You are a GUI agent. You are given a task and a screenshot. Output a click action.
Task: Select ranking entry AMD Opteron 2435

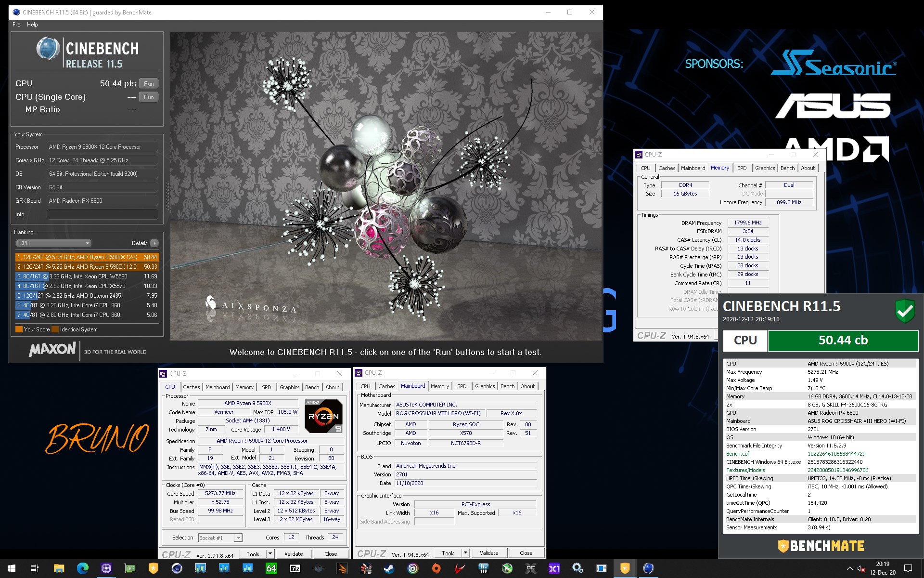coord(87,296)
